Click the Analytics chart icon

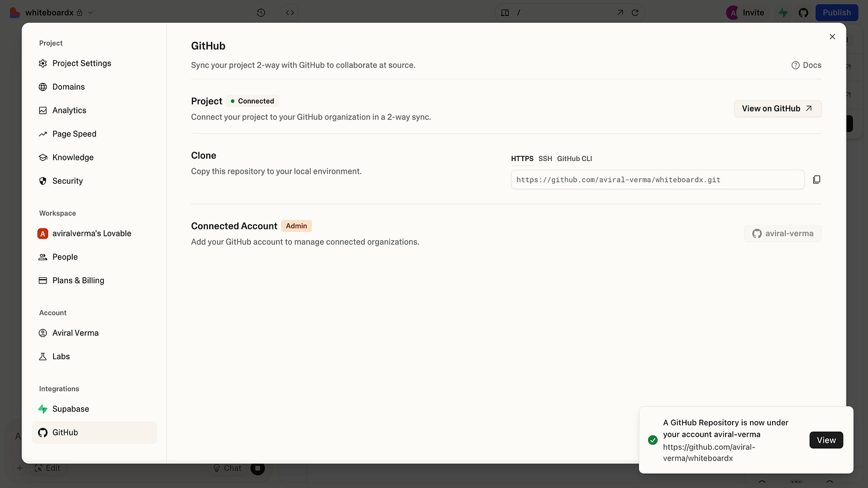pyautogui.click(x=43, y=110)
